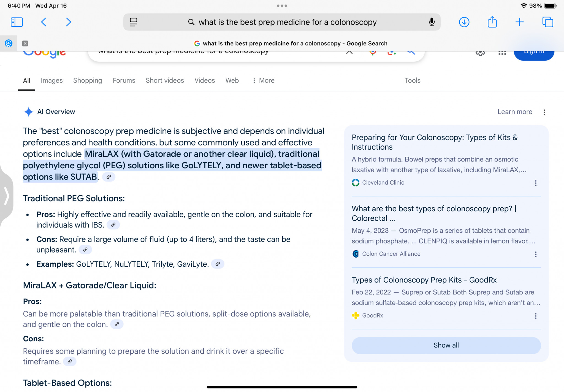
Task: Click the 6:40 PM clock
Action: pyautogui.click(x=19, y=6)
